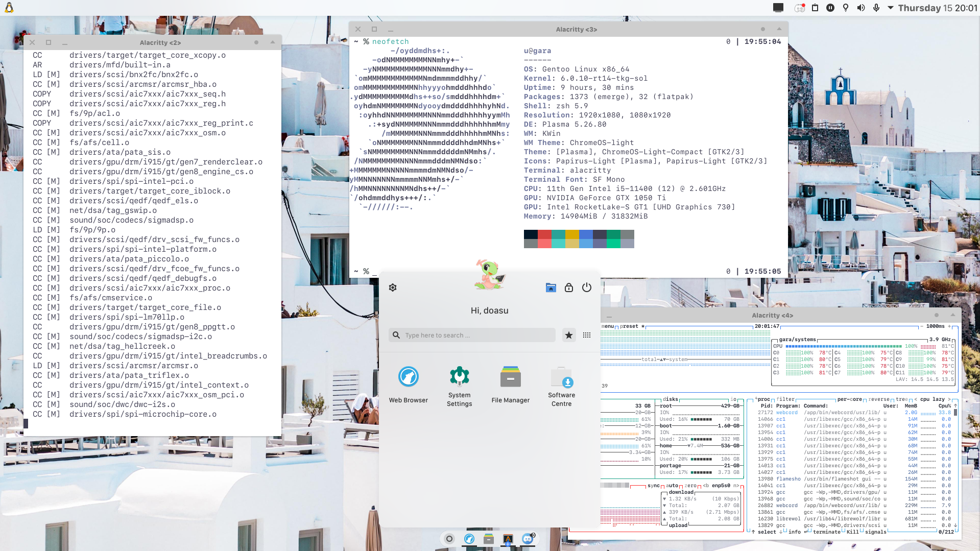Toggle tree view in btop process list

point(901,399)
